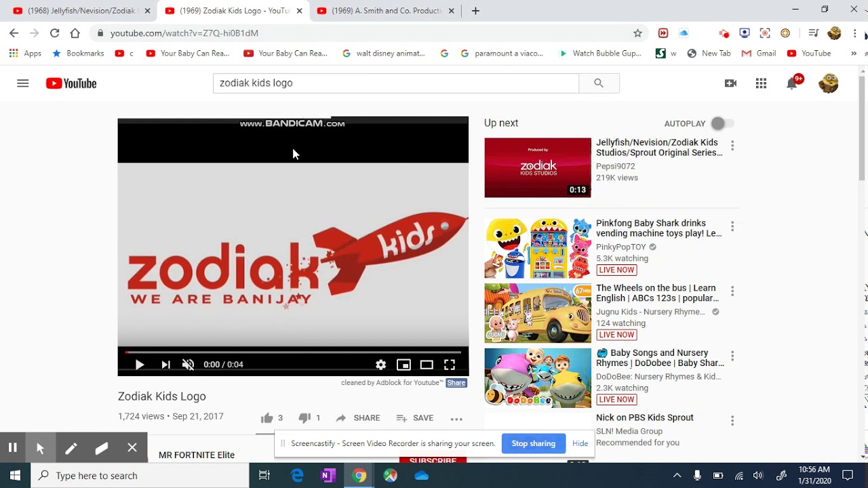Open The Wheels on the bus title link

[x=658, y=293]
